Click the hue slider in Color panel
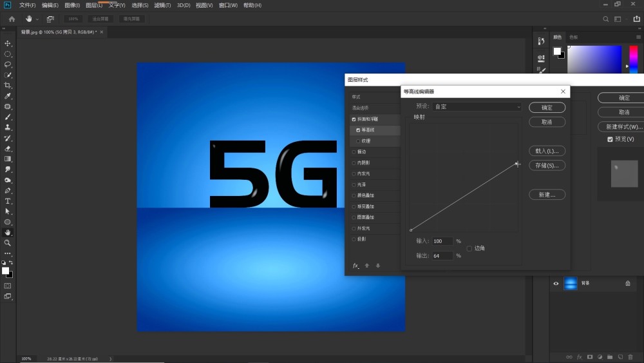This screenshot has height=363, width=644. pos(634,59)
